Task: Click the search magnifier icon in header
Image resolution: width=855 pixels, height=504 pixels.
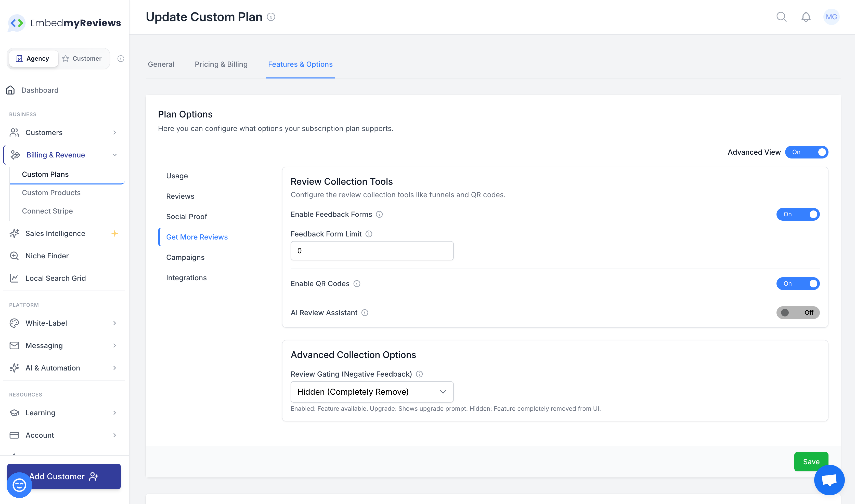Action: click(781, 17)
